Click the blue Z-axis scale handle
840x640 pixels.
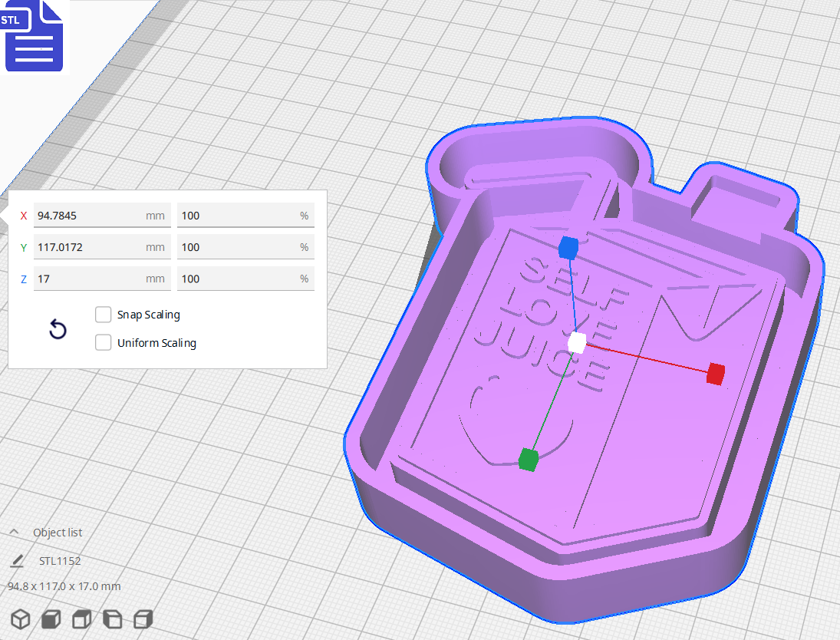567,248
